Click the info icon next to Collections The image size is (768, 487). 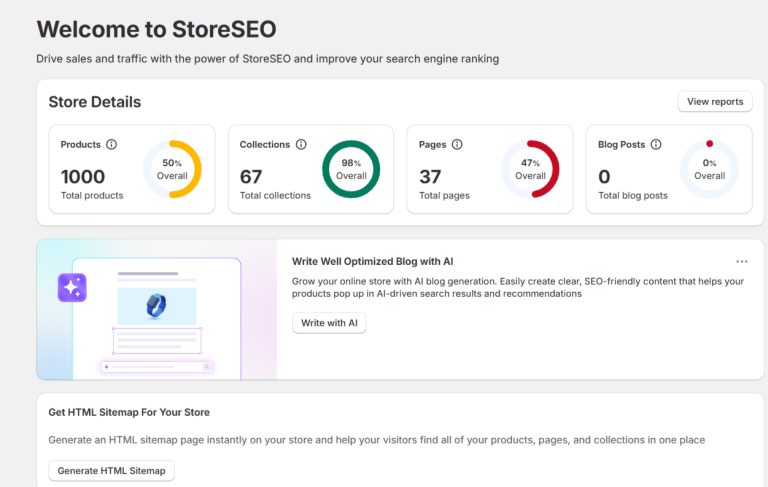tap(301, 145)
